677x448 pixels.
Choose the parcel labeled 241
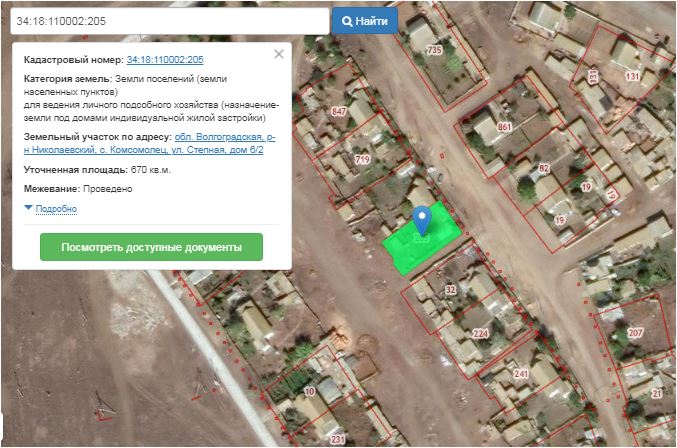click(520, 373)
